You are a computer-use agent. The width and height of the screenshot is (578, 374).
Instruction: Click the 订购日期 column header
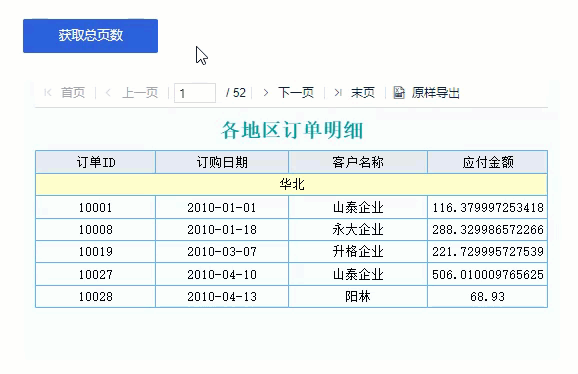point(222,162)
